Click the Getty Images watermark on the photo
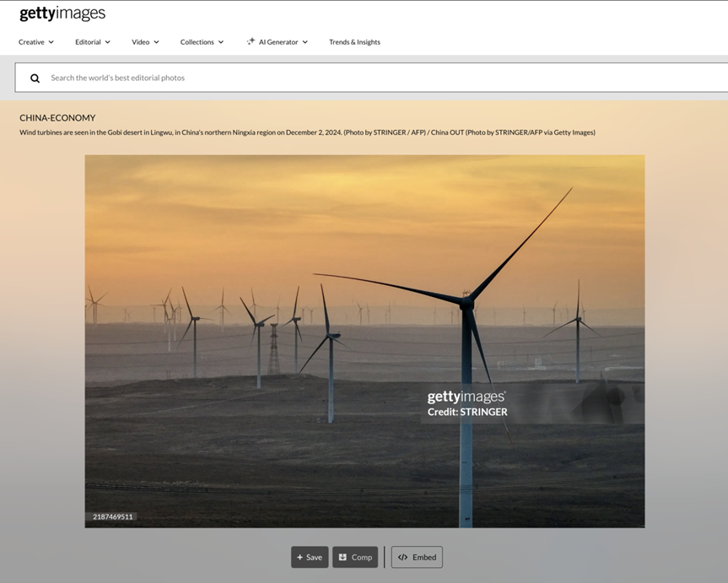Screen dimensions: 728x583 coord(466,397)
